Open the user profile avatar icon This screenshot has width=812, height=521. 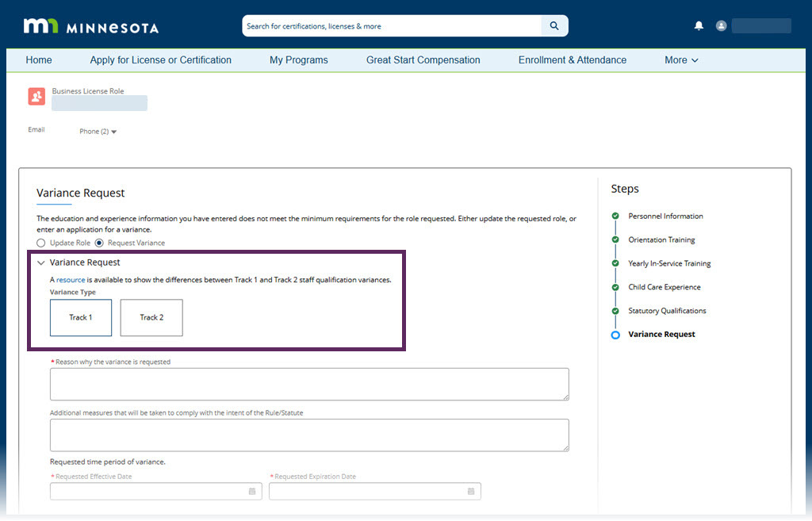(x=721, y=26)
